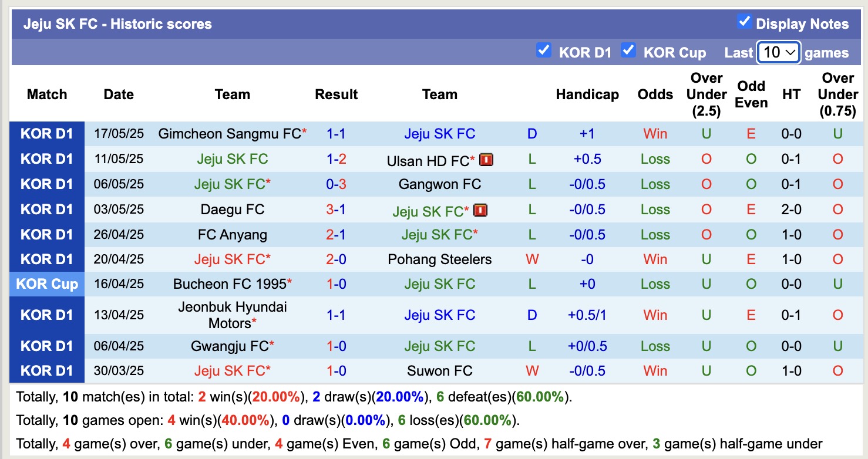Click the KOR D1 badge beside the FC Anyang match

click(x=46, y=234)
